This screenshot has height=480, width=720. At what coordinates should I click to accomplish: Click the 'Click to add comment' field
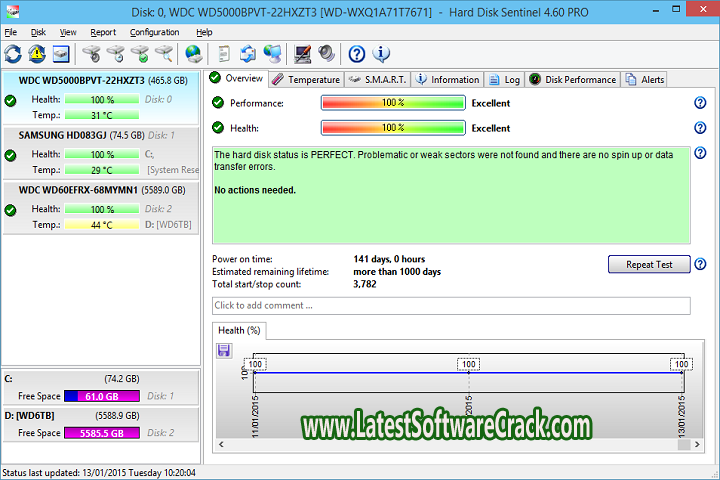coord(450,305)
